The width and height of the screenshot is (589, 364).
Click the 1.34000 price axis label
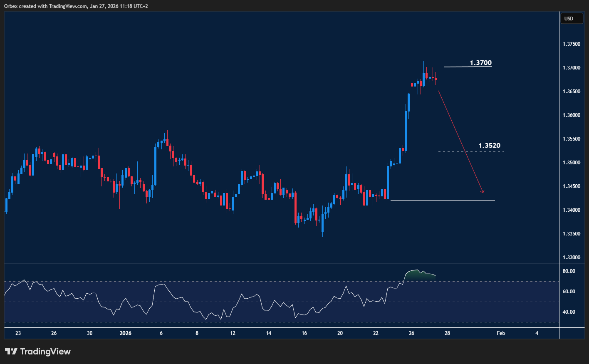pyautogui.click(x=572, y=210)
